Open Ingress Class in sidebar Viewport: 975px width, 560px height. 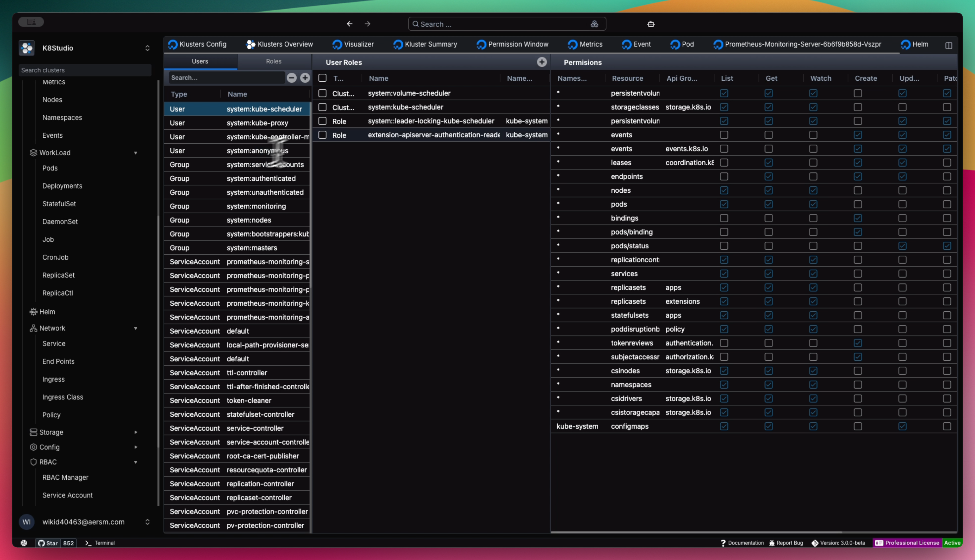[63, 397]
